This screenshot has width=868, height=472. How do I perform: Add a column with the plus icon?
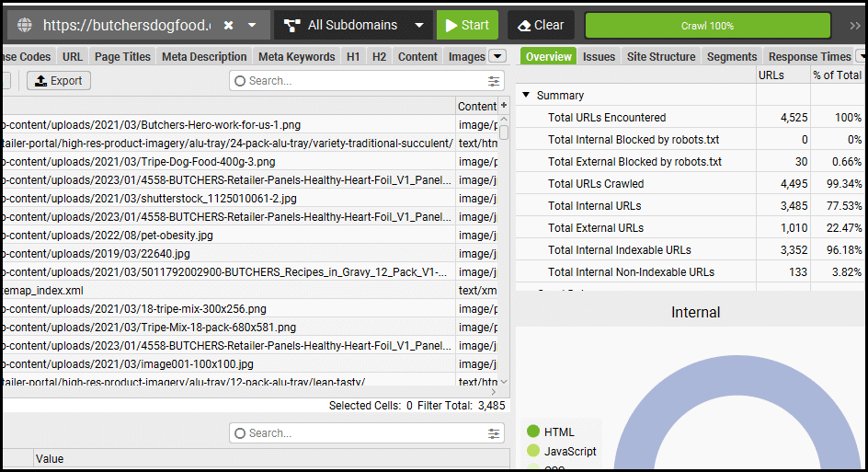(x=504, y=105)
